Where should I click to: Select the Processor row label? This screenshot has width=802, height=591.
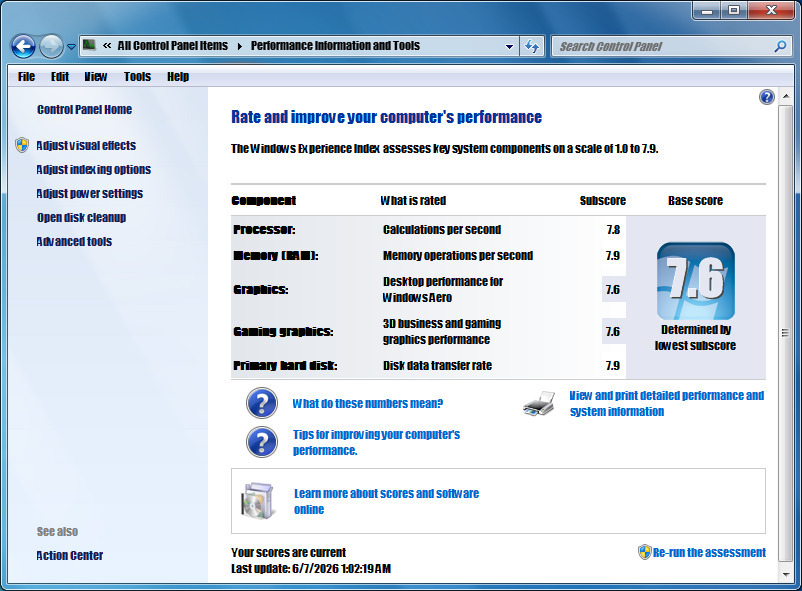tap(264, 230)
